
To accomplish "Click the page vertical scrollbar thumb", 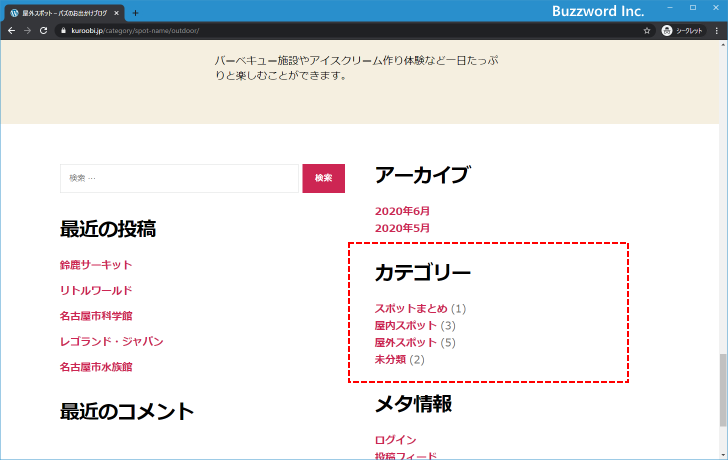I will pyautogui.click(x=723, y=390).
